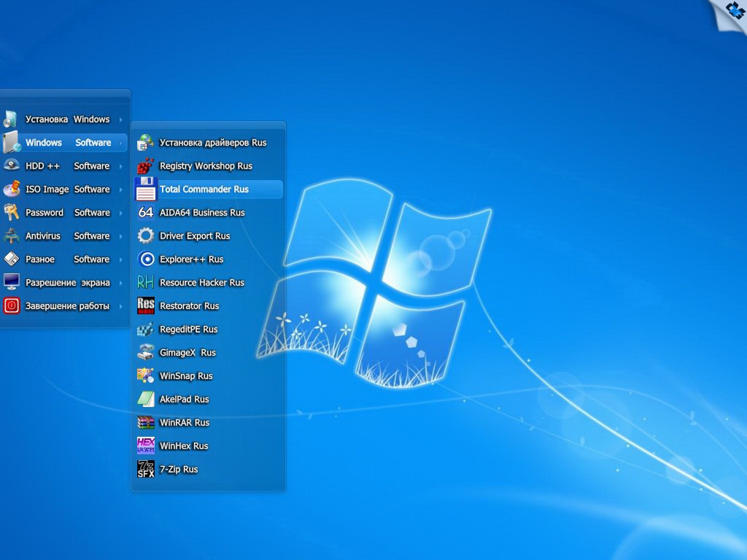This screenshot has width=747, height=560.
Task: Open the Password Software menu entry
Action: click(x=64, y=212)
